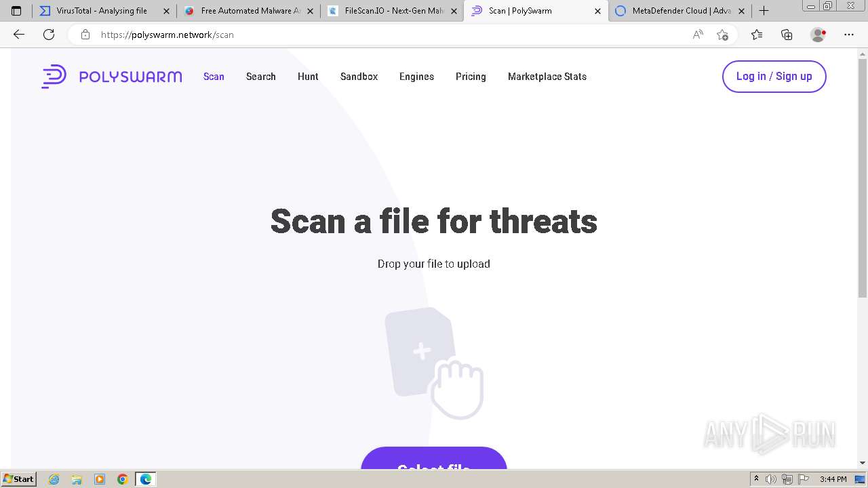Open the PolySwarm logo home link
Image resolution: width=868 pixels, height=488 pixels.
pos(112,77)
